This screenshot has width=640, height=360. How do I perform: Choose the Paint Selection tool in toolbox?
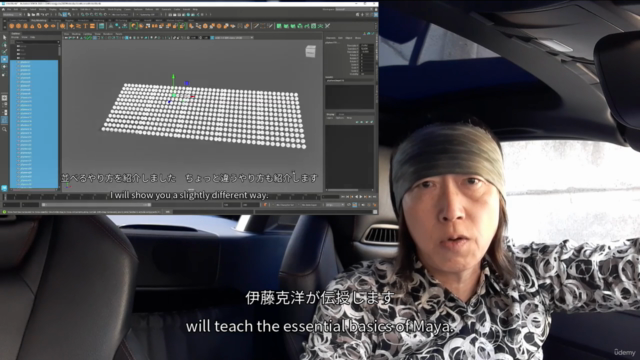point(4,52)
